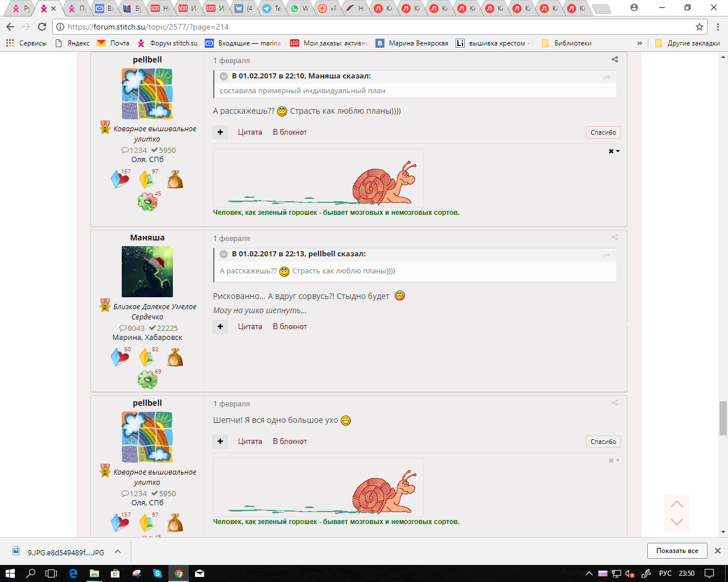Screen dimensions: 728x582
Task: Open signature options dropdown in first post
Action: (x=614, y=151)
